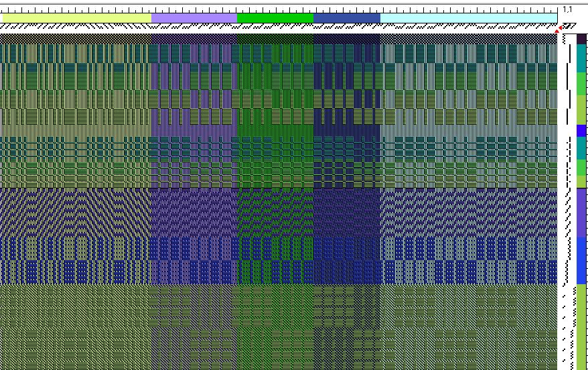Screen dimensions: 588x370
Task: Select the lavender warp color segment
Action: pyautogui.click(x=194, y=18)
